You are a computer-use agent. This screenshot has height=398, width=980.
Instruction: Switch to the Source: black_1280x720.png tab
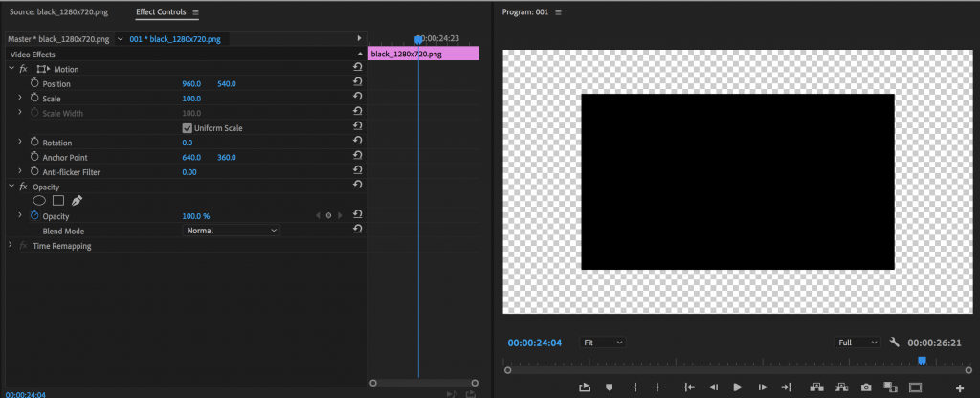[58, 11]
